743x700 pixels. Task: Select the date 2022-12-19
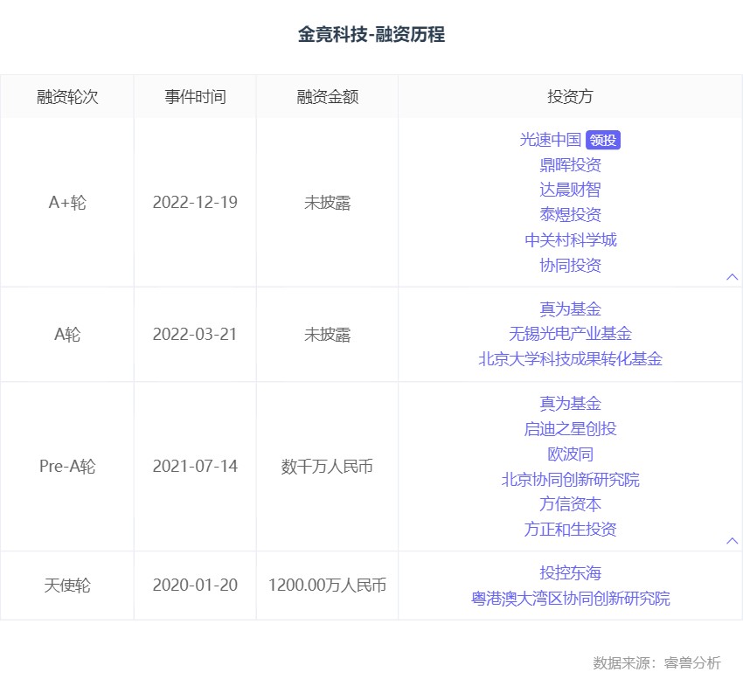pyautogui.click(x=195, y=202)
